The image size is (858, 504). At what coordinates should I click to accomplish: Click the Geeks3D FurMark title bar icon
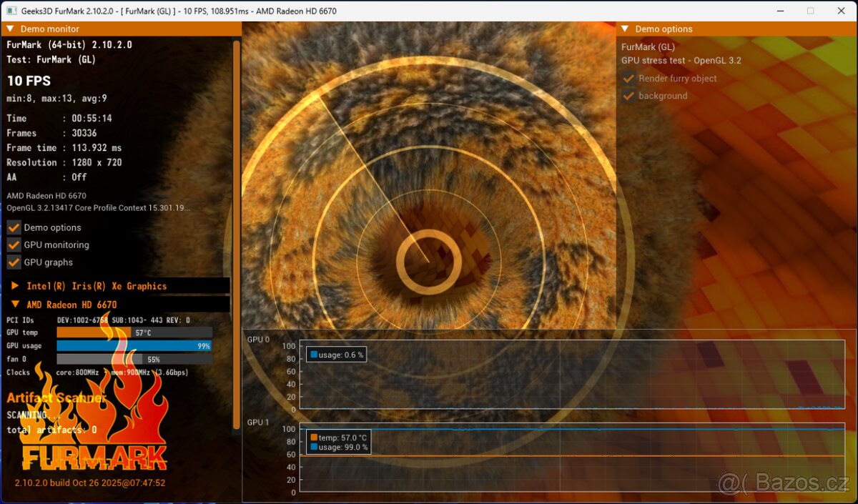point(11,11)
